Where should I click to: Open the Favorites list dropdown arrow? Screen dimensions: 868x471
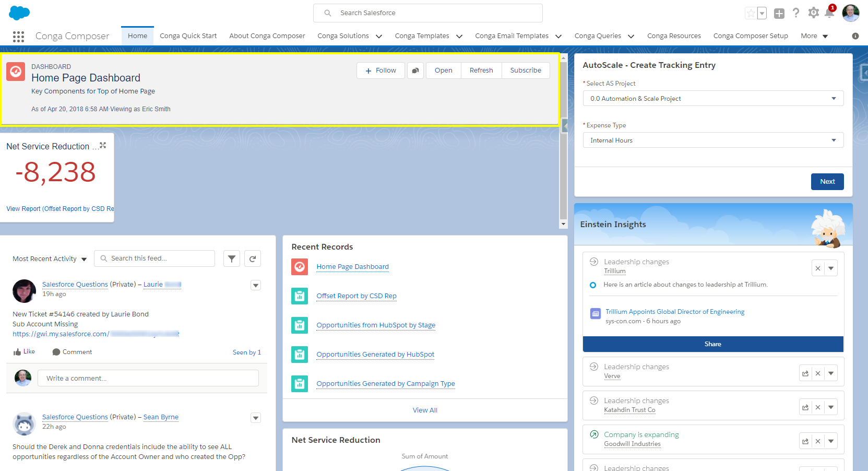[x=762, y=13]
